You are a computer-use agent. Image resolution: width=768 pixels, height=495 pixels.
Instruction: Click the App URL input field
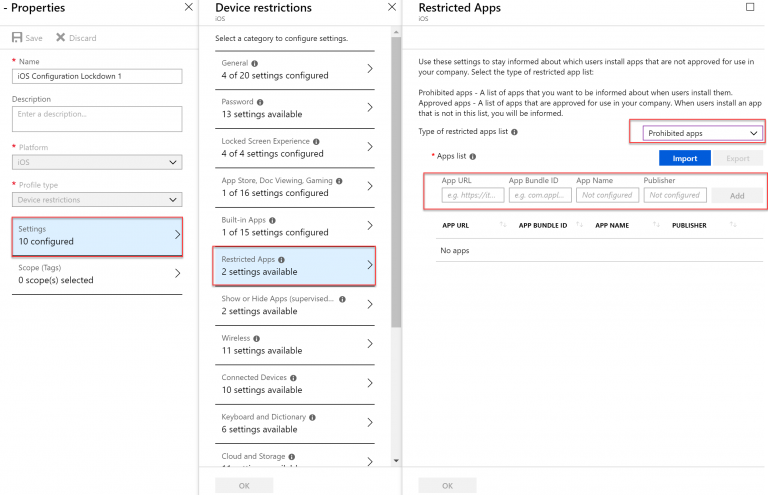[473, 195]
